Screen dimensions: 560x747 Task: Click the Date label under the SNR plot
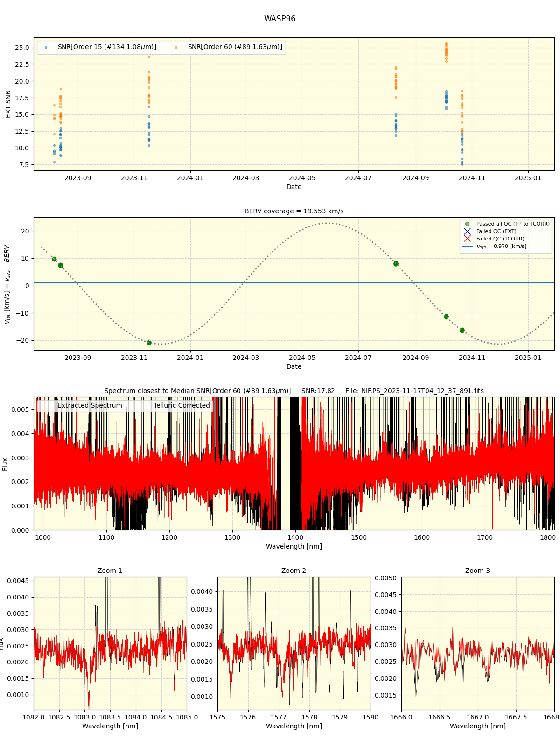tap(294, 187)
